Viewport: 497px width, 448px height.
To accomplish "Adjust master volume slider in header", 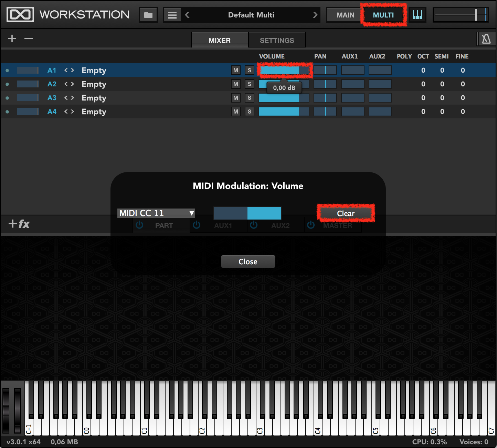I will [461, 15].
